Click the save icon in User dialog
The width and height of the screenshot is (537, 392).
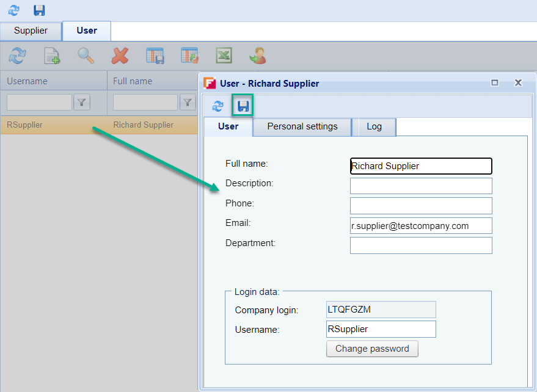(243, 106)
